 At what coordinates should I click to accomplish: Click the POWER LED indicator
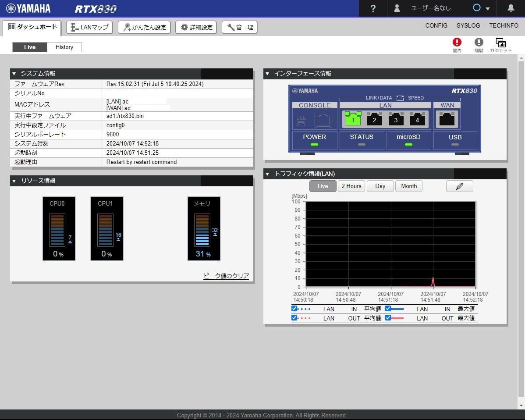[x=314, y=144]
